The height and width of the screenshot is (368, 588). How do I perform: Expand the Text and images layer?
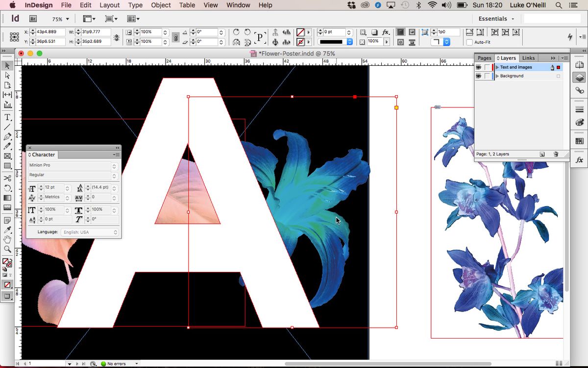[497, 67]
